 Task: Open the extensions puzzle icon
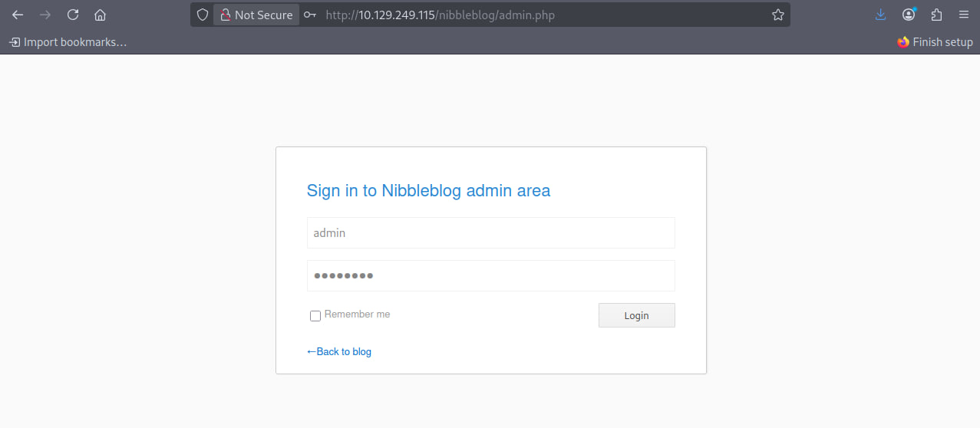pos(936,15)
